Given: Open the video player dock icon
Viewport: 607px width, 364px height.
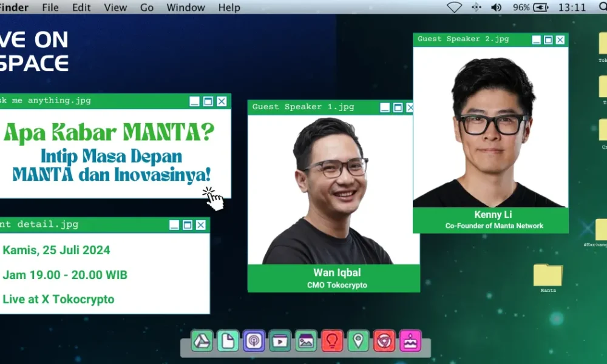Looking at the screenshot, I should pos(280,341).
